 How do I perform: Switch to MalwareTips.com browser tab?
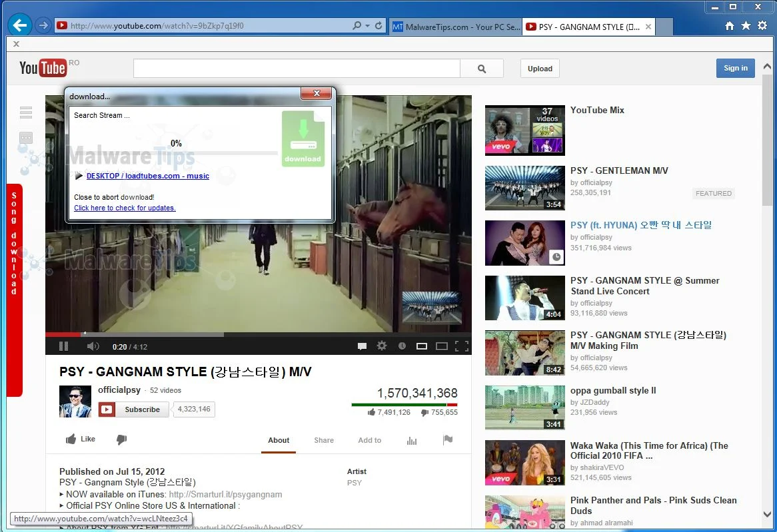click(x=456, y=27)
